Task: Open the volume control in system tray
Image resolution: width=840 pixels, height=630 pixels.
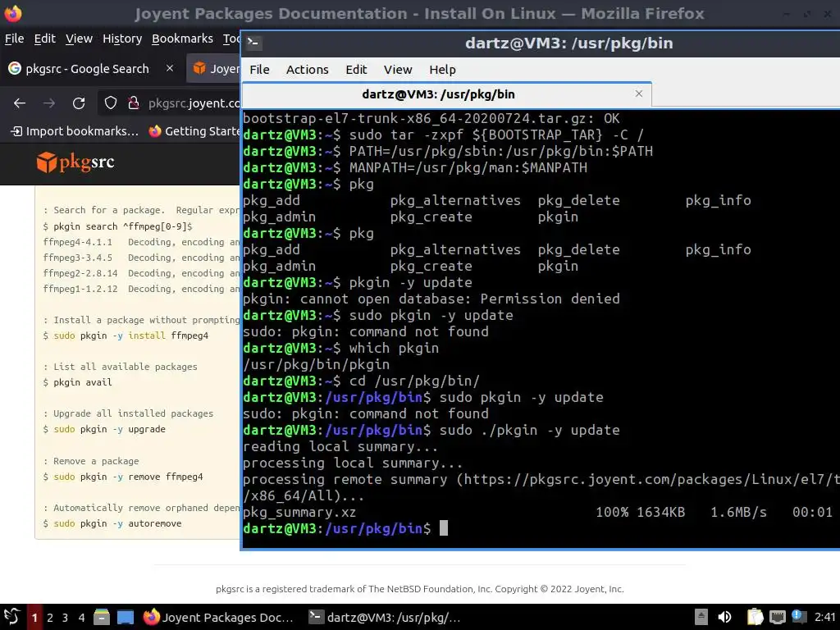Action: 724,617
